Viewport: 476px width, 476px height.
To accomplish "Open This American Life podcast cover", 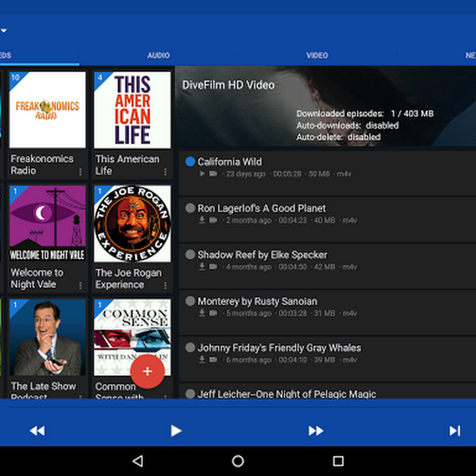I will [132, 110].
